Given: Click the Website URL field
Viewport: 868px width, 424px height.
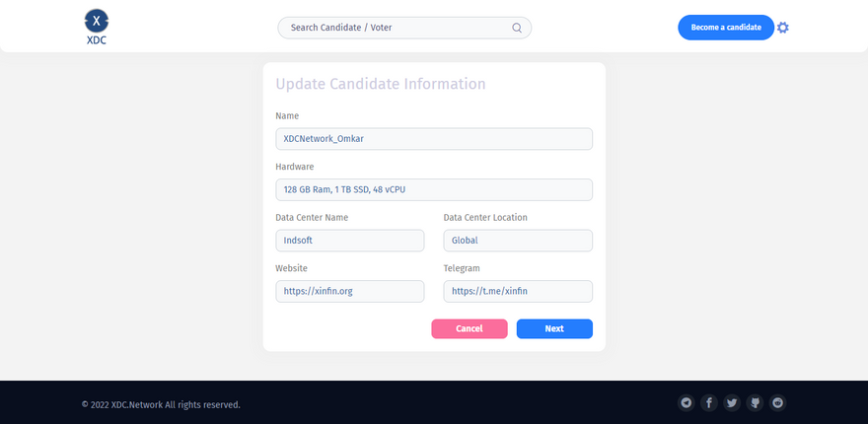Looking at the screenshot, I should click(x=350, y=291).
